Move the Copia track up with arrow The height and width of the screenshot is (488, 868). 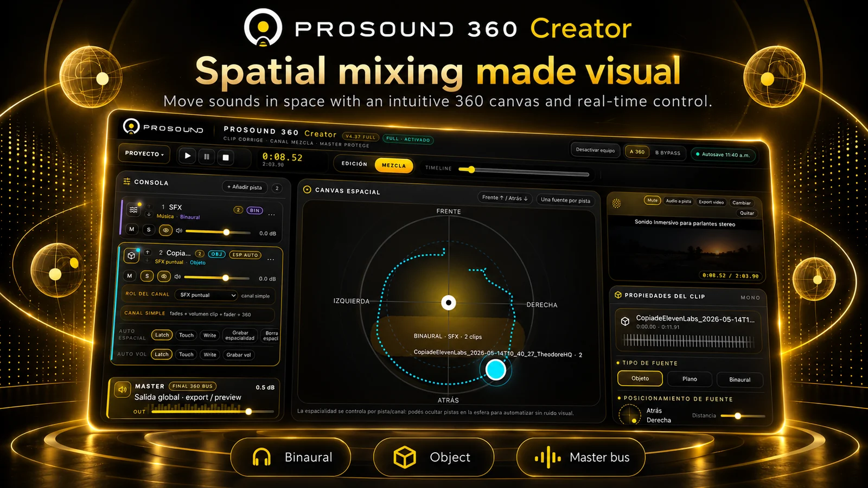point(147,252)
